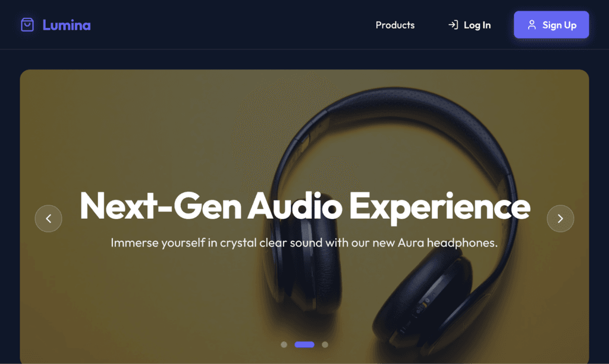609x364 pixels.
Task: Advance carousel with right chevron button
Action: click(x=560, y=219)
